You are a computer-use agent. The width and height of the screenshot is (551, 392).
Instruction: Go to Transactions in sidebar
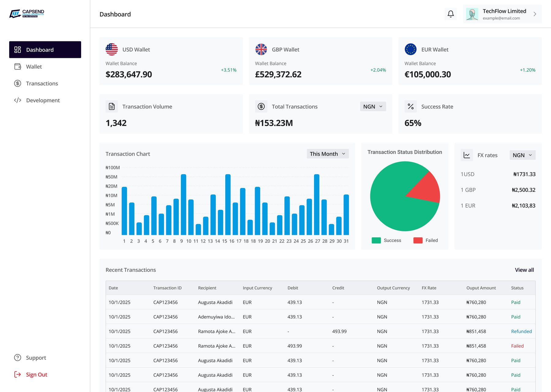[x=45, y=83]
